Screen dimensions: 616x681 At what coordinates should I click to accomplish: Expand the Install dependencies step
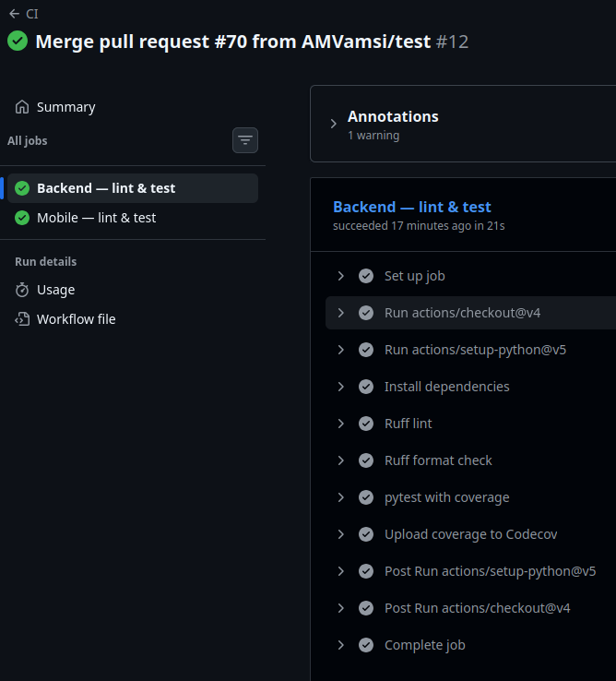341,387
